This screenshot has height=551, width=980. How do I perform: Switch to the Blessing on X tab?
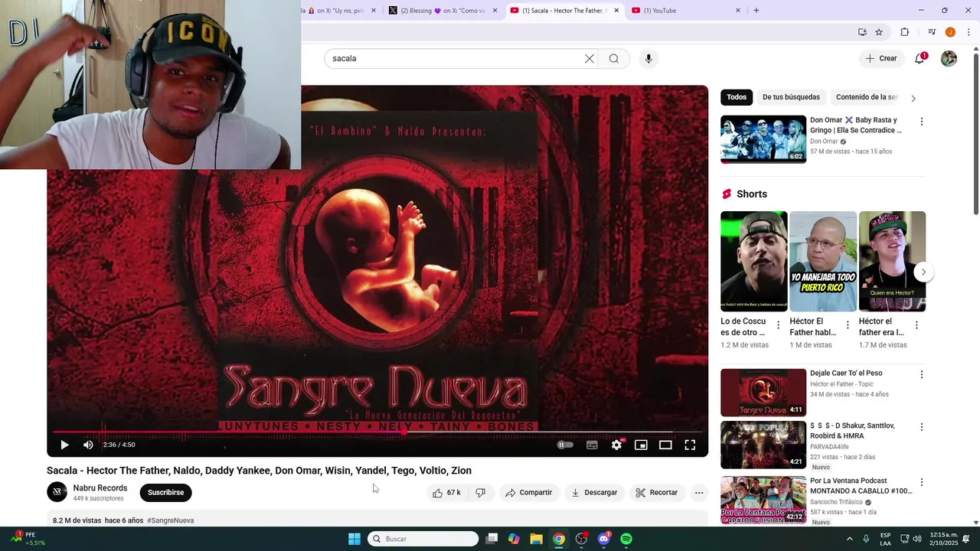(x=443, y=11)
